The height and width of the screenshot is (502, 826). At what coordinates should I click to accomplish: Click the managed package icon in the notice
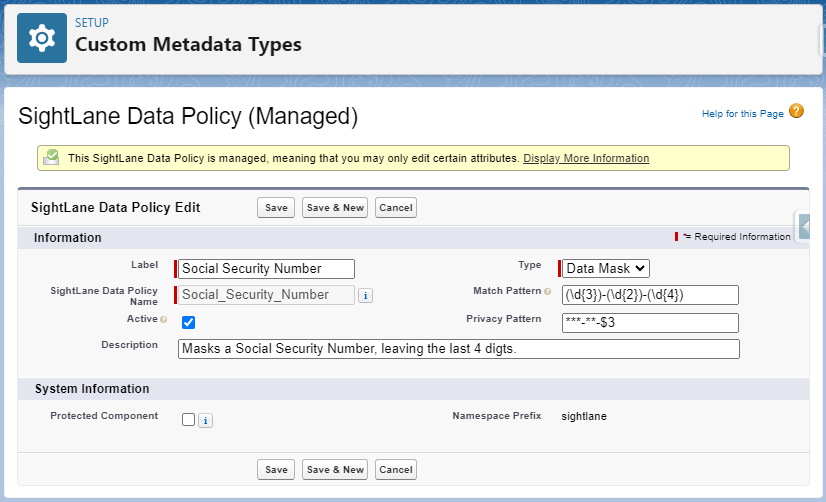coord(51,157)
